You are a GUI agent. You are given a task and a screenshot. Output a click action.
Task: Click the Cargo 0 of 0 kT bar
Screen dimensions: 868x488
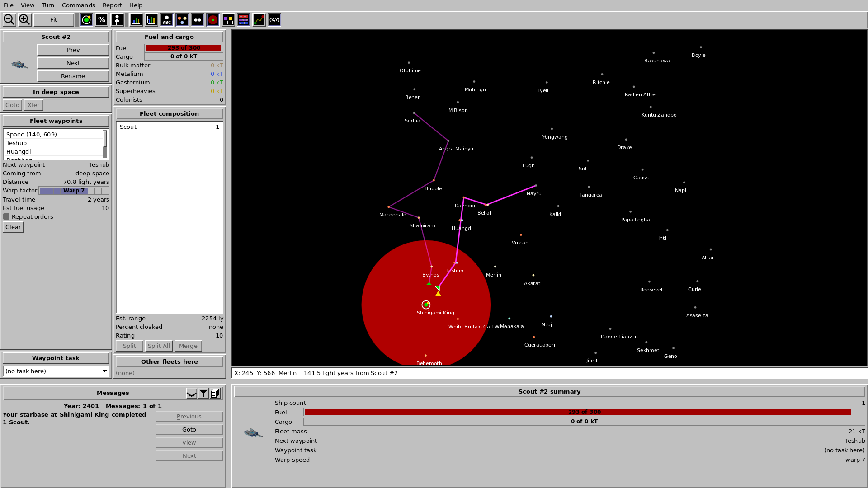pos(184,56)
